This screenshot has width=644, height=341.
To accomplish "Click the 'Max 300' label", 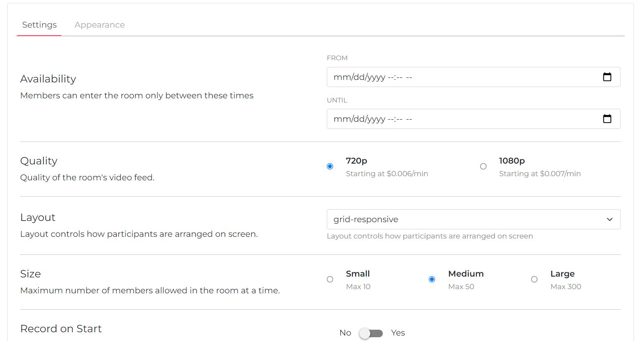I will click(x=566, y=287).
